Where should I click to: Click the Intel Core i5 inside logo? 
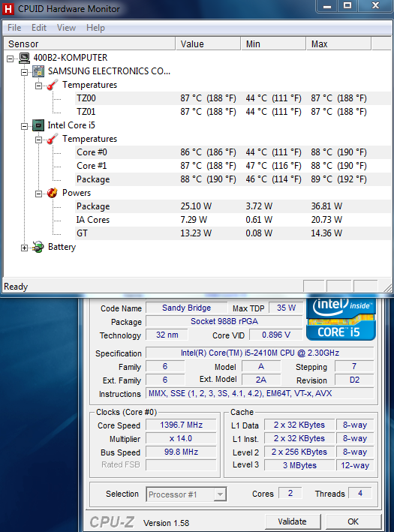pos(341,319)
